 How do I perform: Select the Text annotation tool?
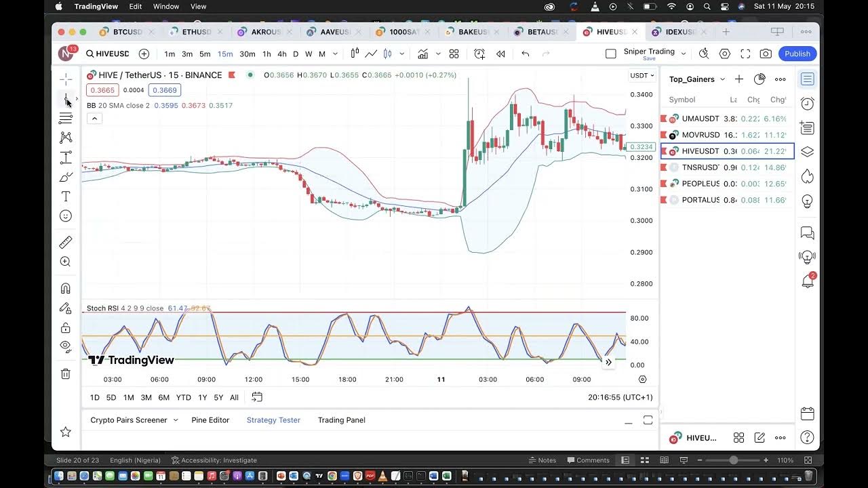pyautogui.click(x=66, y=197)
